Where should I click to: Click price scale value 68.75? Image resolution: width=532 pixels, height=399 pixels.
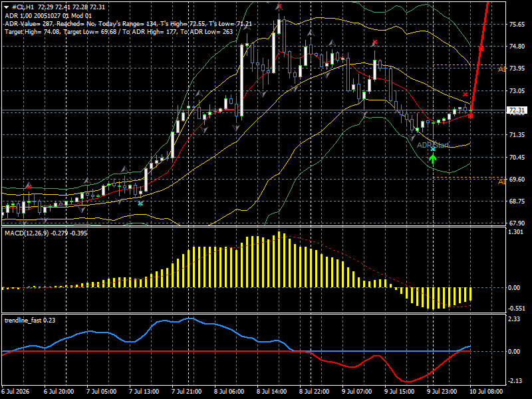(x=517, y=201)
